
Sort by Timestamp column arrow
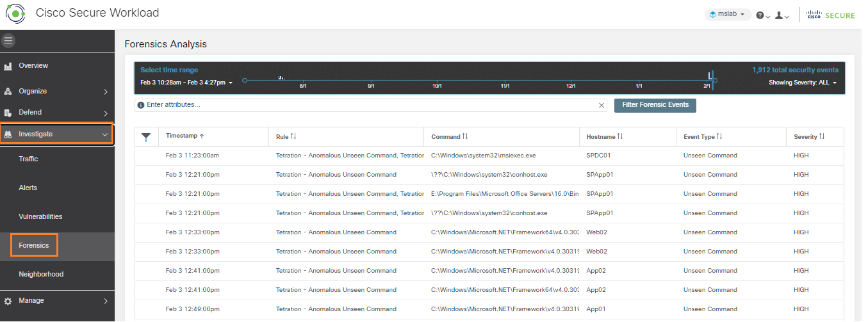click(x=202, y=136)
